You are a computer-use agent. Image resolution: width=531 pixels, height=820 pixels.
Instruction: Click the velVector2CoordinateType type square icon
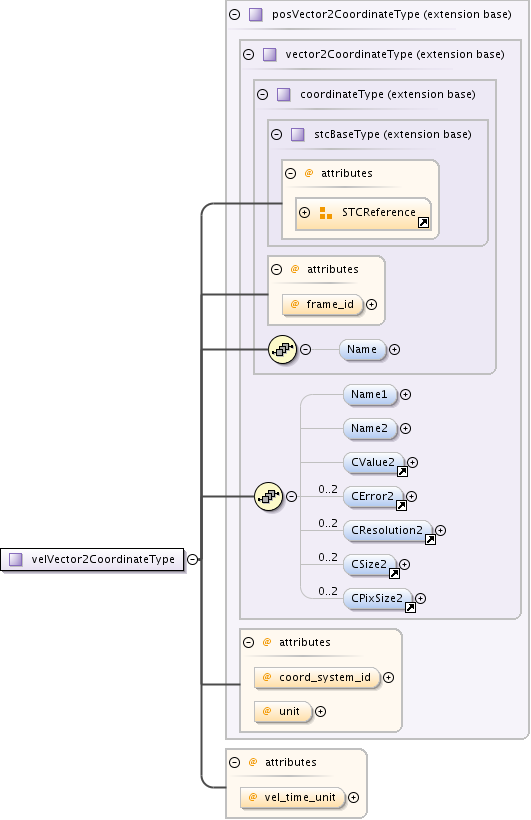tap(16, 560)
